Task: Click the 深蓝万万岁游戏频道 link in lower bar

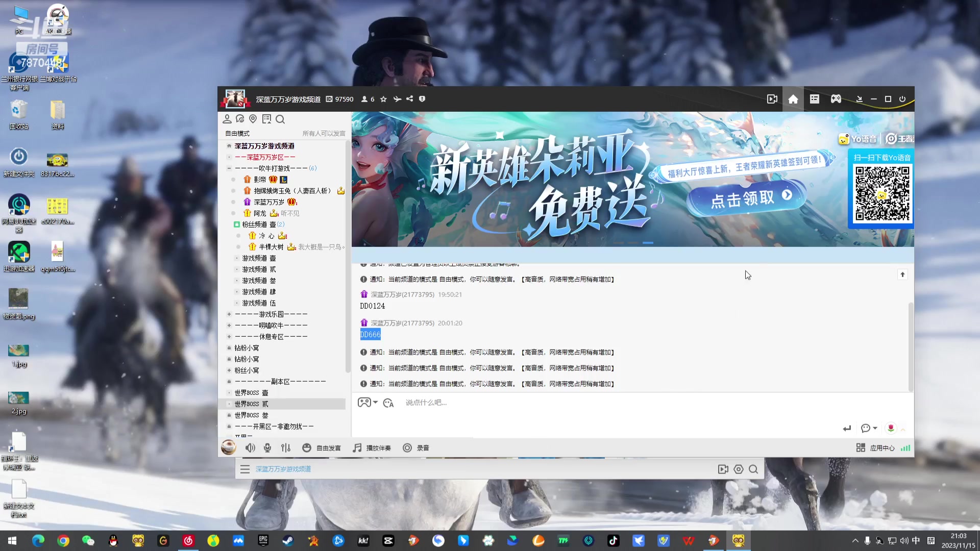Action: (x=283, y=469)
